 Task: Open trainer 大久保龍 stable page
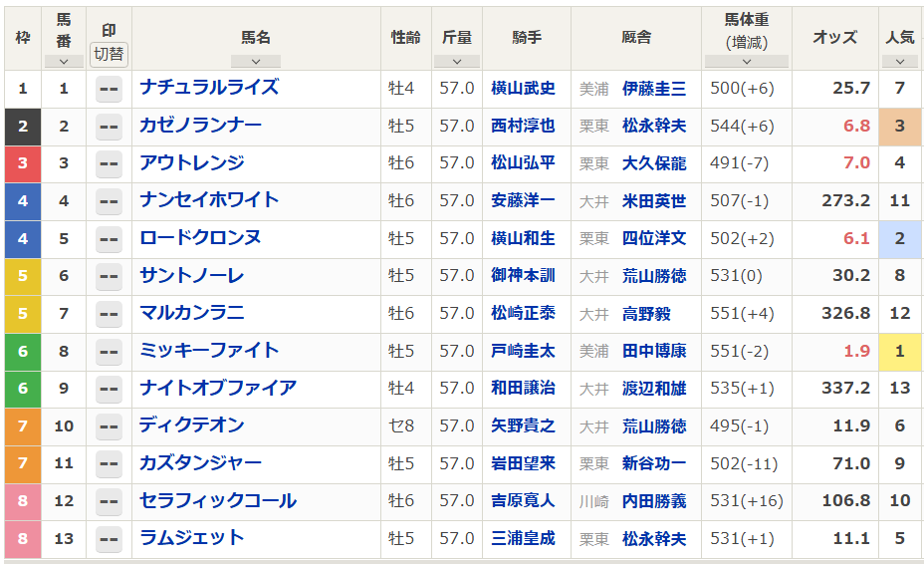coord(654,162)
